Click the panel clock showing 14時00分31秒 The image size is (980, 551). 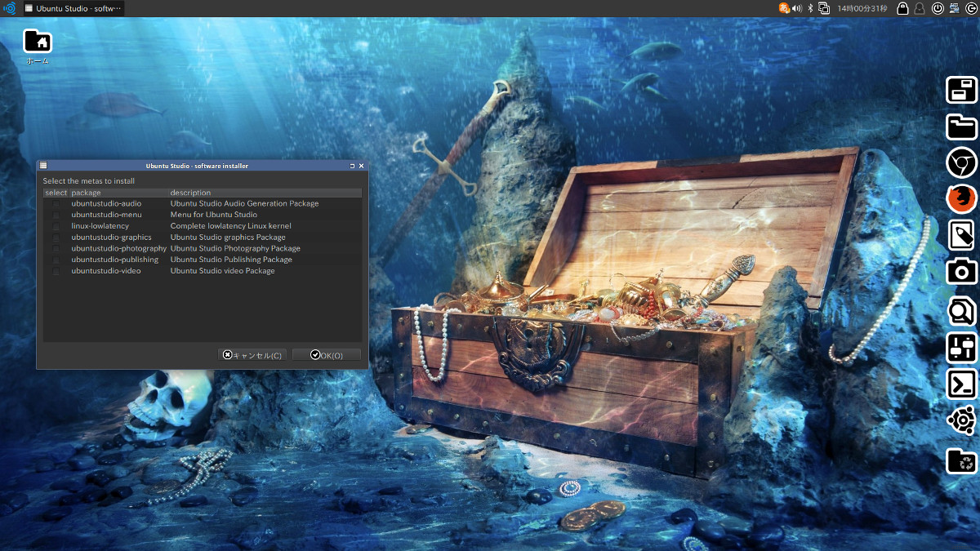pyautogui.click(x=862, y=8)
